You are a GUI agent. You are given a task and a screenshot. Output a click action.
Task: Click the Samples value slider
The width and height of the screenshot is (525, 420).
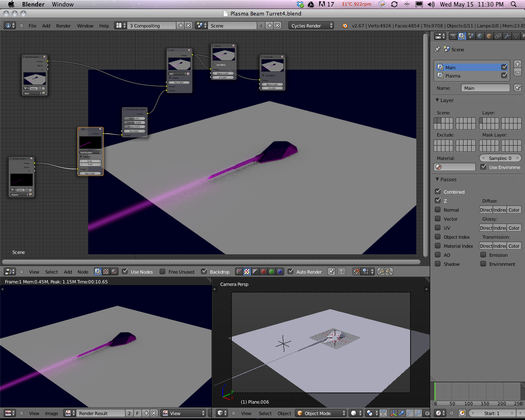[x=500, y=158]
